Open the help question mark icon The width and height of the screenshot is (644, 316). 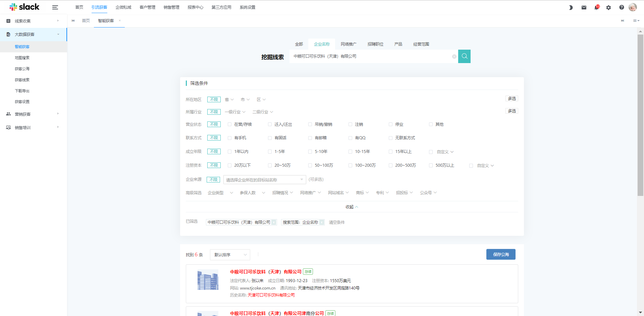[x=622, y=7]
